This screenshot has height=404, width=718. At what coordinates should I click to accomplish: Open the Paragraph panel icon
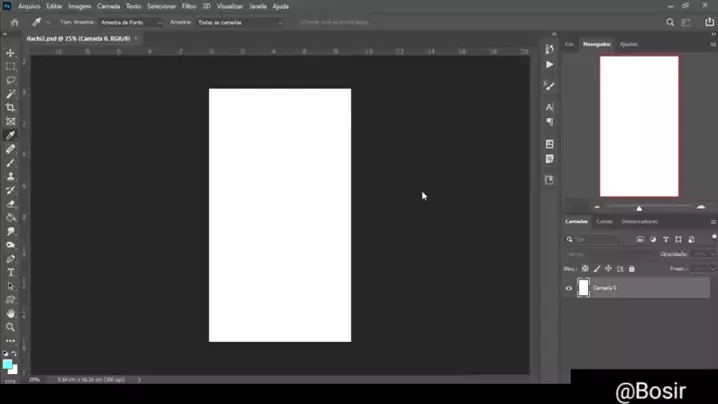pyautogui.click(x=549, y=122)
